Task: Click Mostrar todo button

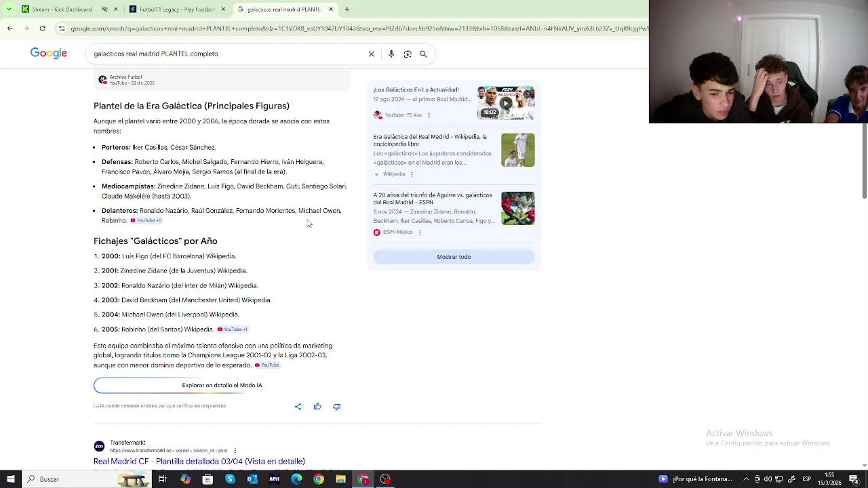Action: coord(454,257)
